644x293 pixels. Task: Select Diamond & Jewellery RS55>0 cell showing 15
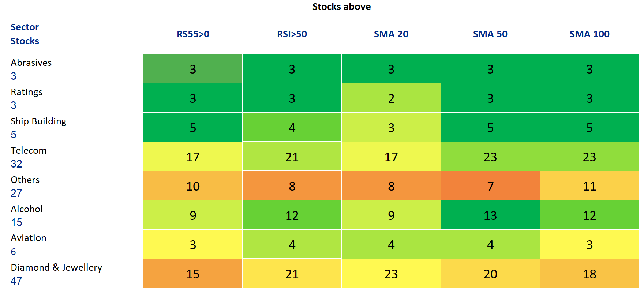click(193, 274)
